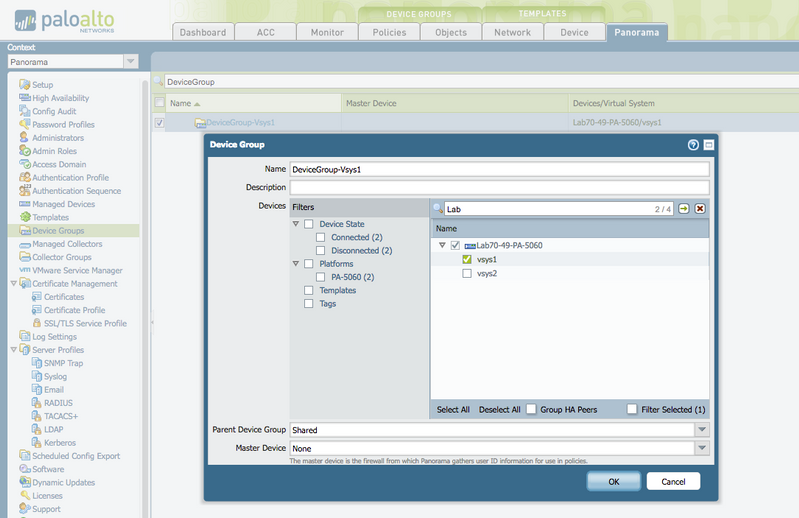
Task: Click Select All below device list
Action: pos(453,409)
